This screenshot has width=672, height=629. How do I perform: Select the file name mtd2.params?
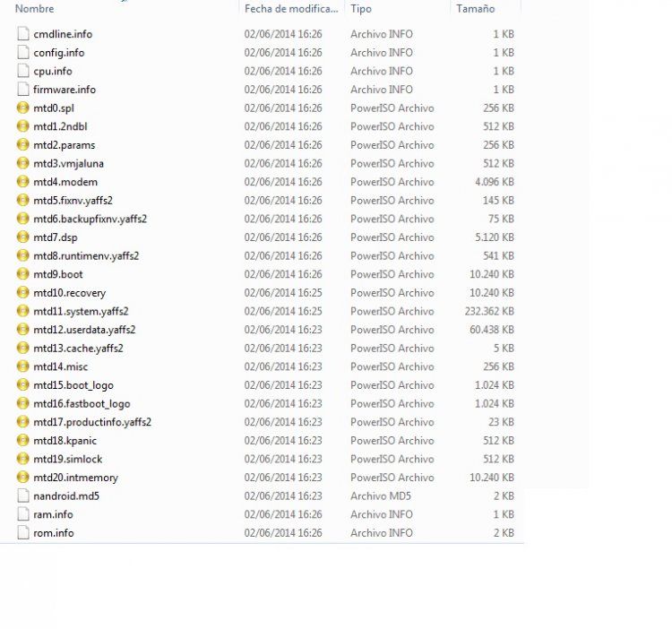[x=65, y=145]
